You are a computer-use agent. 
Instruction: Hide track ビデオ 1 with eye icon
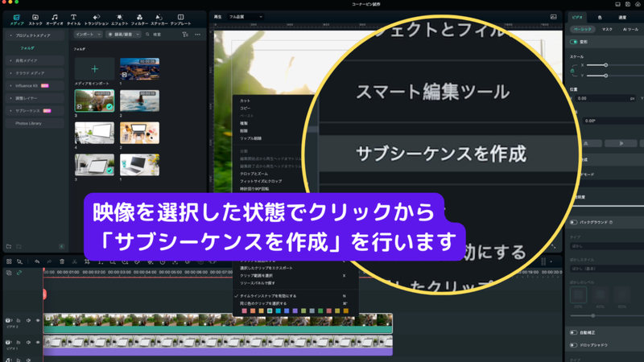(x=38, y=342)
